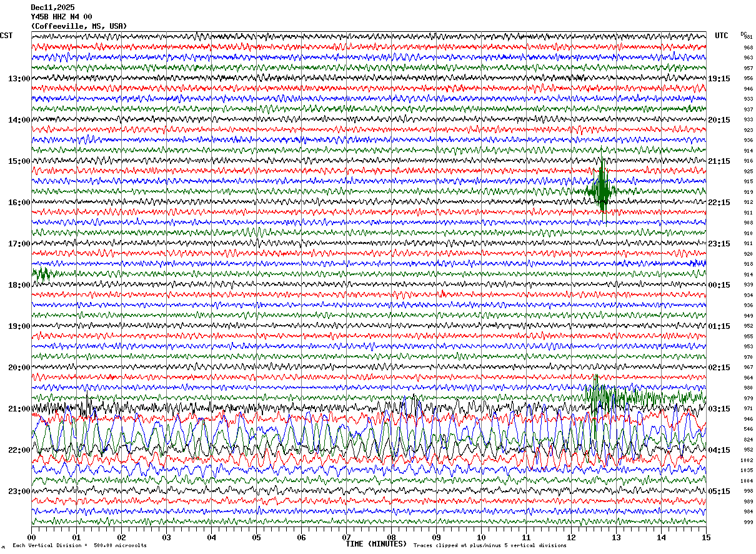The width and height of the screenshot is (756, 554).
Task: Click the Each Vertical Division 500.00 microvolts note
Action: (x=79, y=545)
